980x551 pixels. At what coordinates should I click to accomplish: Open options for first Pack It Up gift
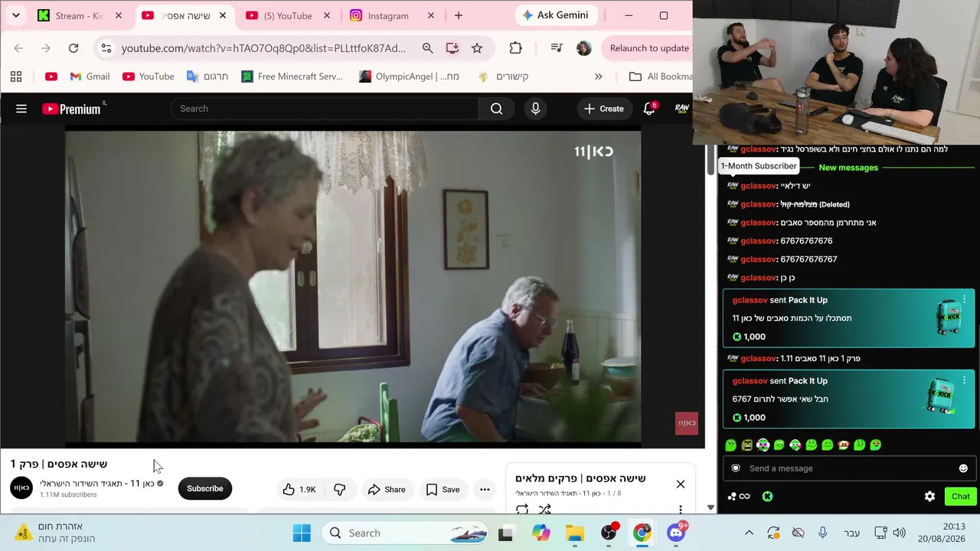[x=964, y=299]
